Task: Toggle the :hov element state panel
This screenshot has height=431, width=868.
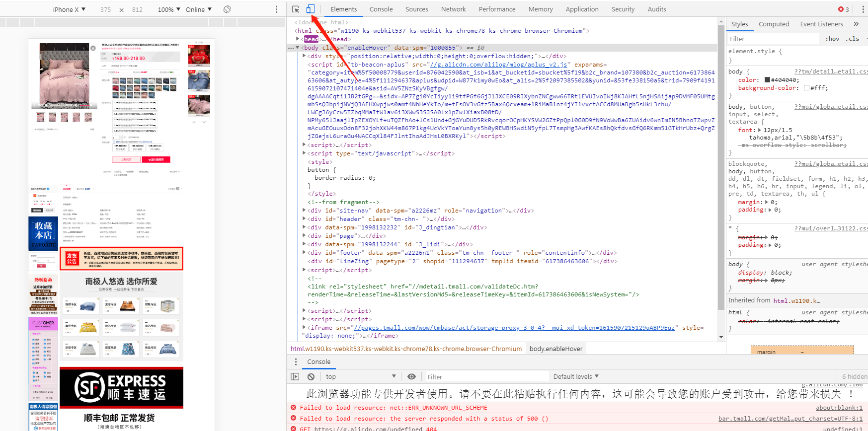Action: coord(832,39)
